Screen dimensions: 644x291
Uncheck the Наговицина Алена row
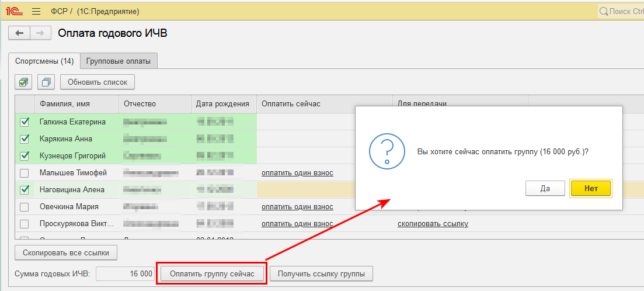(25, 190)
